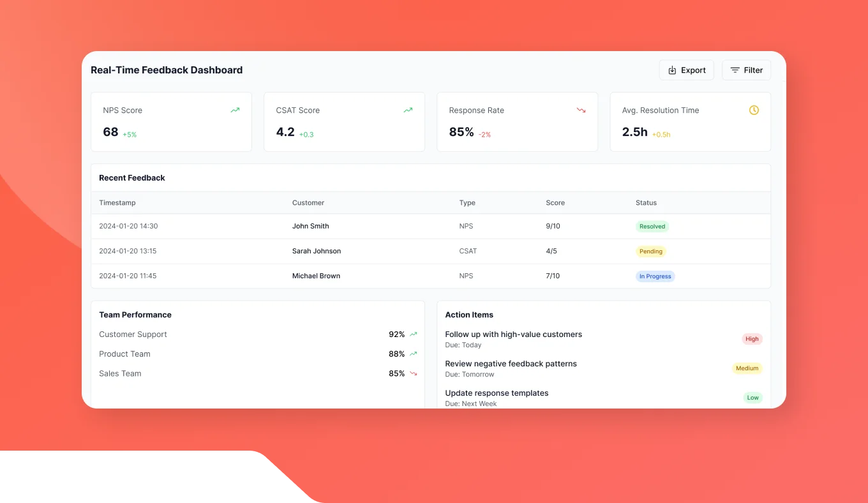Viewport: 868px width, 503px height.
Task: Click the NPS Score upward trend icon
Action: (235, 110)
